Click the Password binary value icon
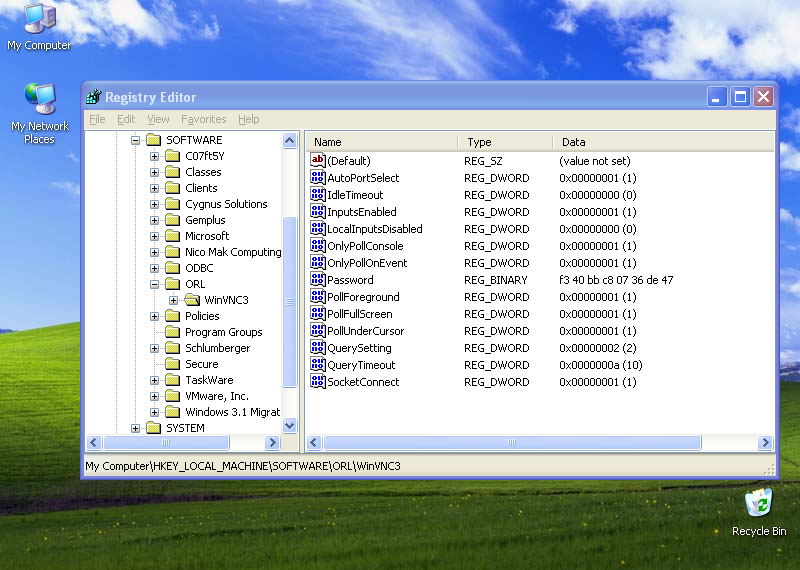This screenshot has width=800, height=570. 318,280
